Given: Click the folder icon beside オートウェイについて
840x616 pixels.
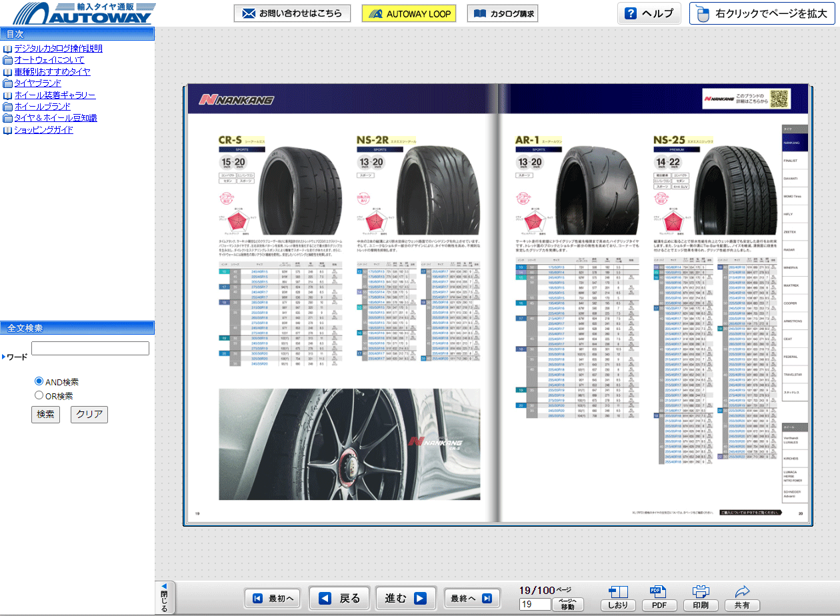Looking at the screenshot, I should 7,60.
